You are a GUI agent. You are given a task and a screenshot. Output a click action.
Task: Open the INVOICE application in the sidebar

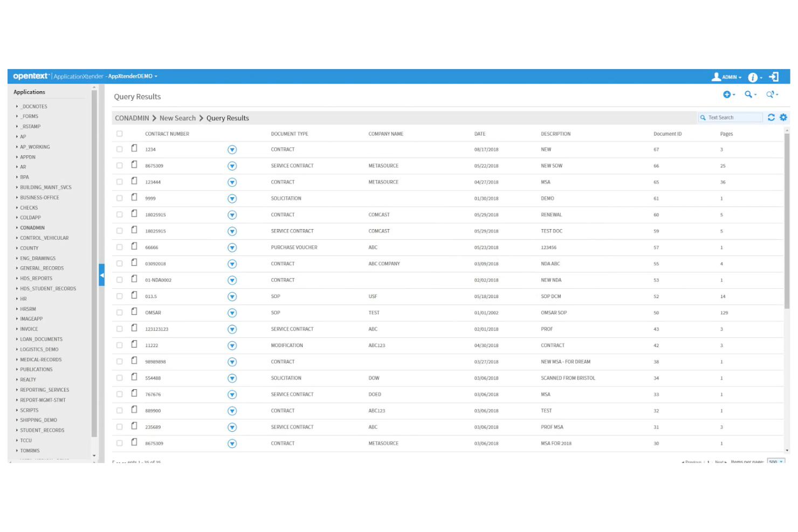click(30, 329)
